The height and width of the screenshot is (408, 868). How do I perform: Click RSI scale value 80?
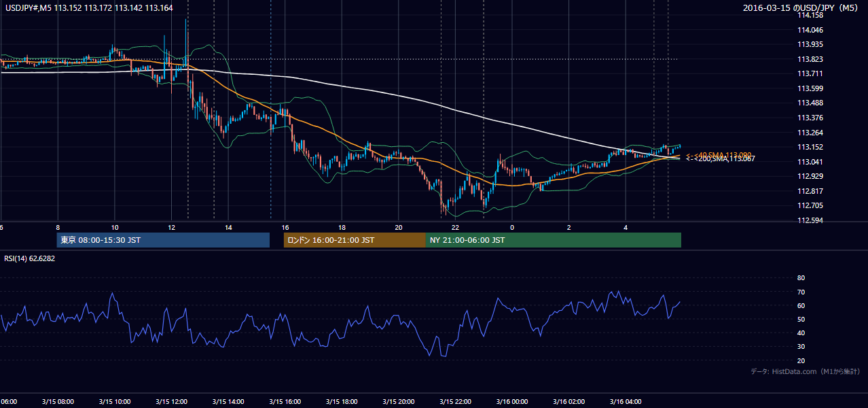pos(801,278)
